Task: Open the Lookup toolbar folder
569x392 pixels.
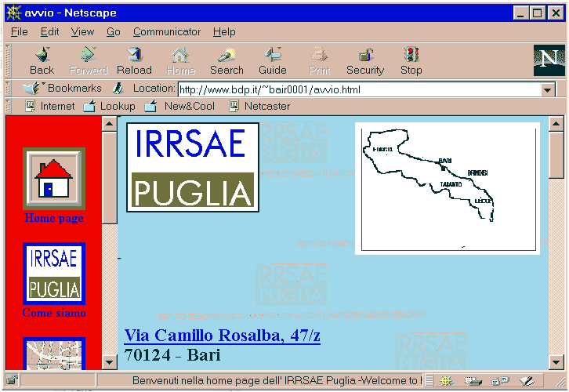Action: 109,107
